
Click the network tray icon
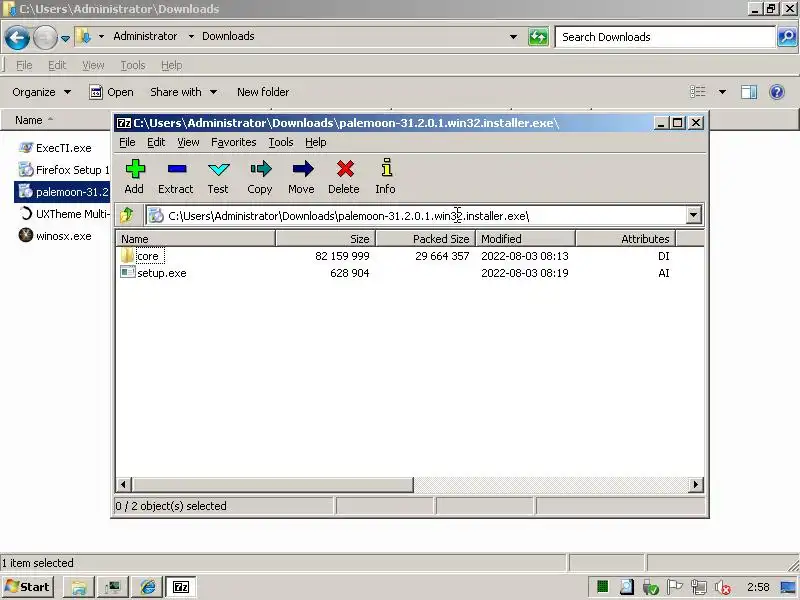699,587
